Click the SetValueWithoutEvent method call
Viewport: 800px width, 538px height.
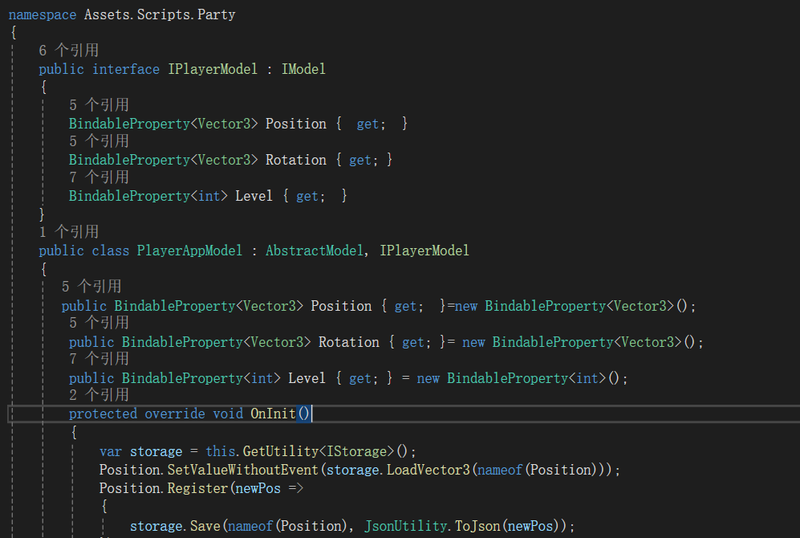(x=243, y=470)
